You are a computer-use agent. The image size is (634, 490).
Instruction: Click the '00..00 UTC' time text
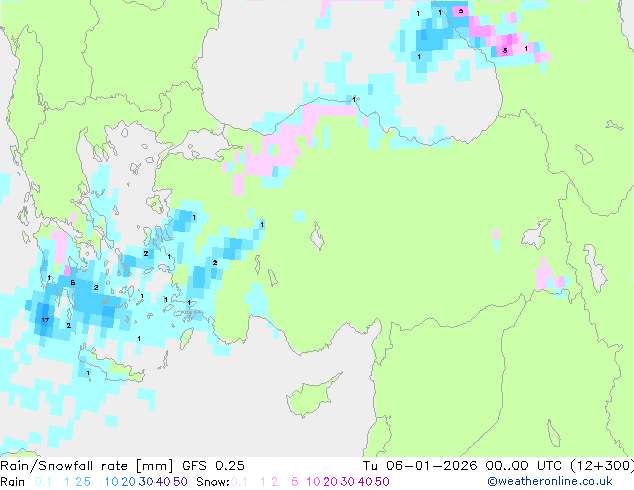coord(524,466)
